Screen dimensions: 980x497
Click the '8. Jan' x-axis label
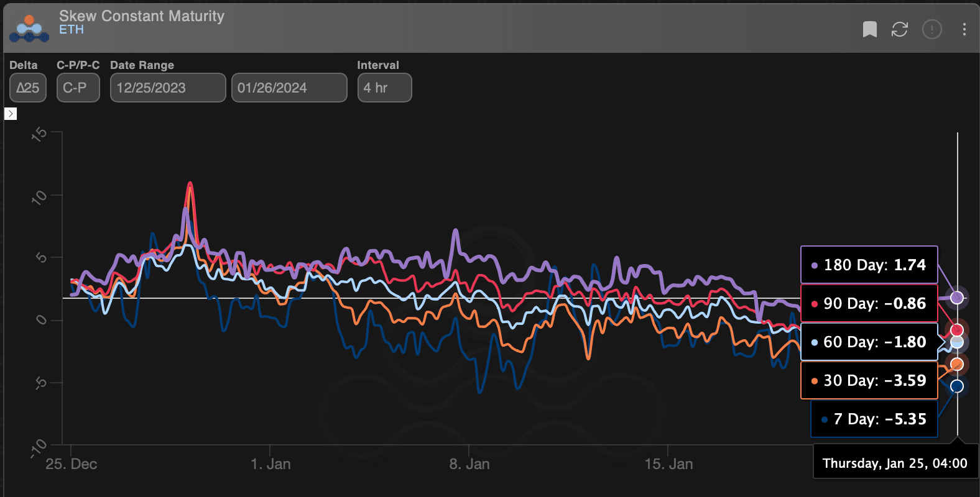click(469, 464)
